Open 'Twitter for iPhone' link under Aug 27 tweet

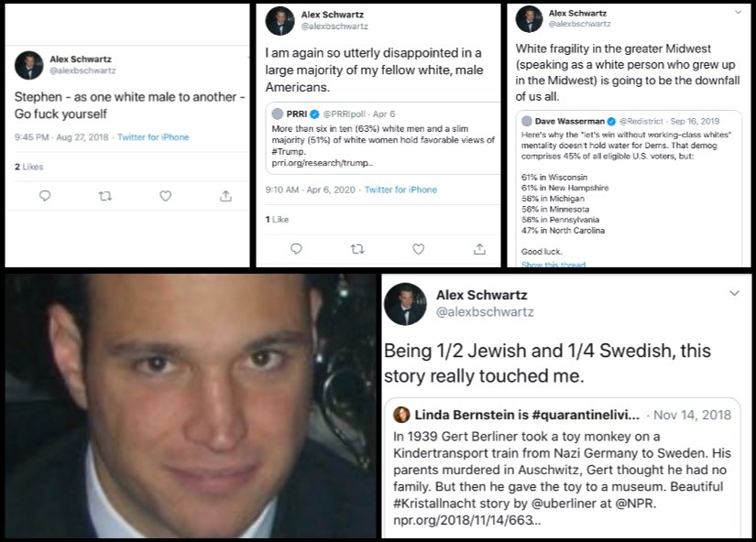(x=153, y=137)
